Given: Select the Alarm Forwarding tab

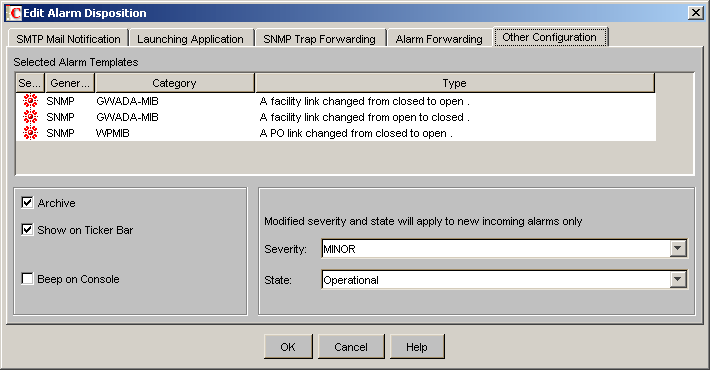Looking at the screenshot, I should pos(439,39).
